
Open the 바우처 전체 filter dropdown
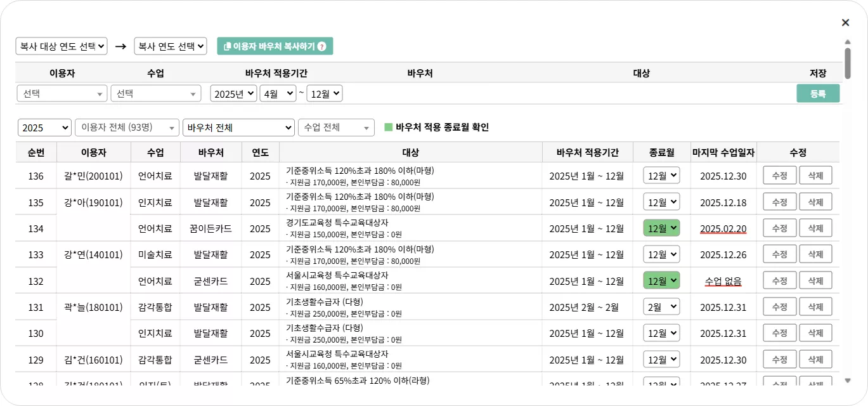point(238,127)
